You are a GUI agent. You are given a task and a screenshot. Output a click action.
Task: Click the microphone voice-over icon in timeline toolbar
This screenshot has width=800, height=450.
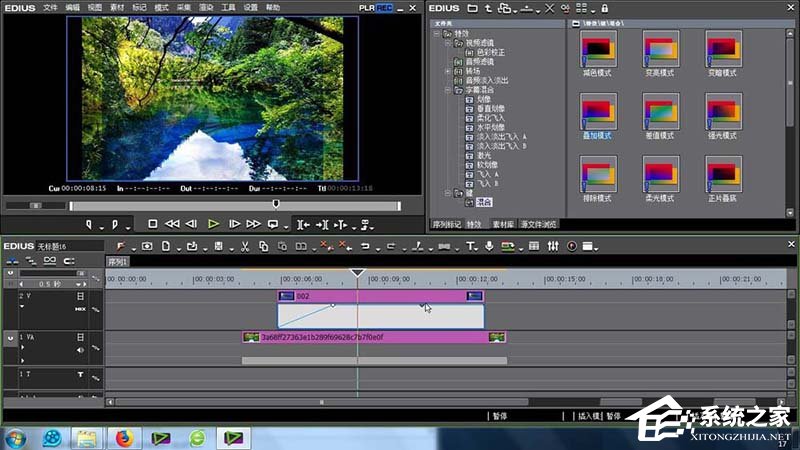489,246
